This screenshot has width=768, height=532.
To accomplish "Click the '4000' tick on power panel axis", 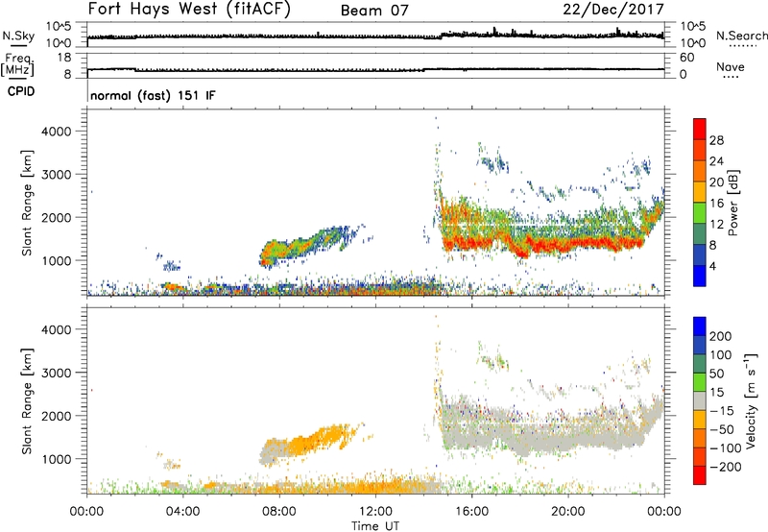I will click(57, 132).
